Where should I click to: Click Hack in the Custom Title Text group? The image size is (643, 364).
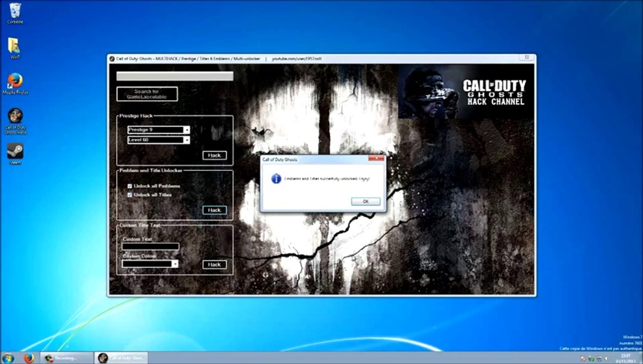point(214,264)
